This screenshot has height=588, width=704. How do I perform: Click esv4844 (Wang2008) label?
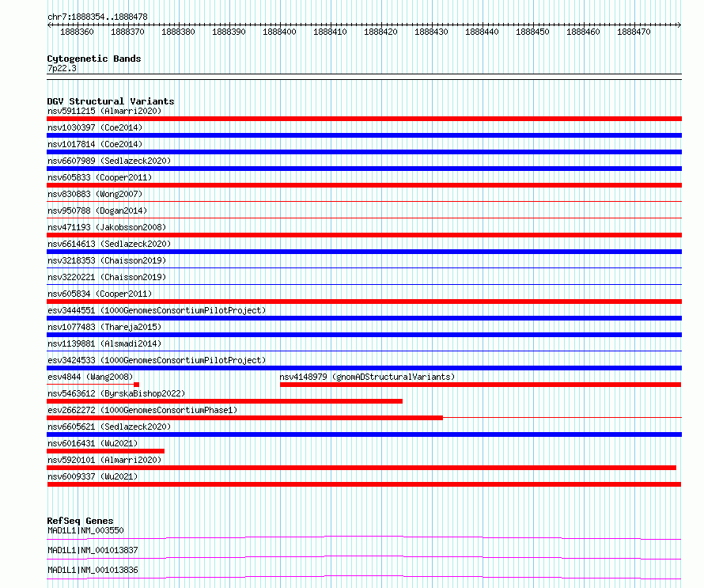tap(90, 377)
